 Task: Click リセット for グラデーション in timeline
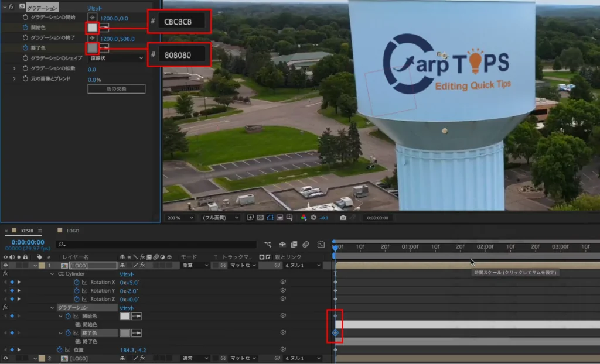click(x=127, y=308)
